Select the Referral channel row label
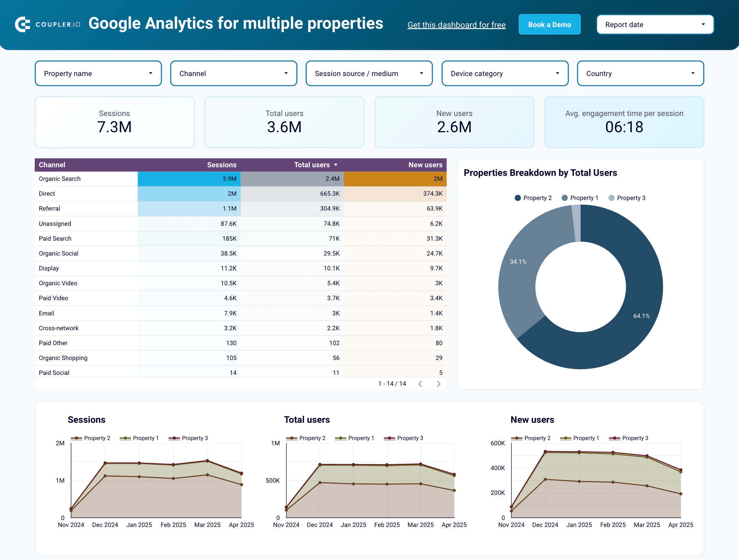 [49, 208]
